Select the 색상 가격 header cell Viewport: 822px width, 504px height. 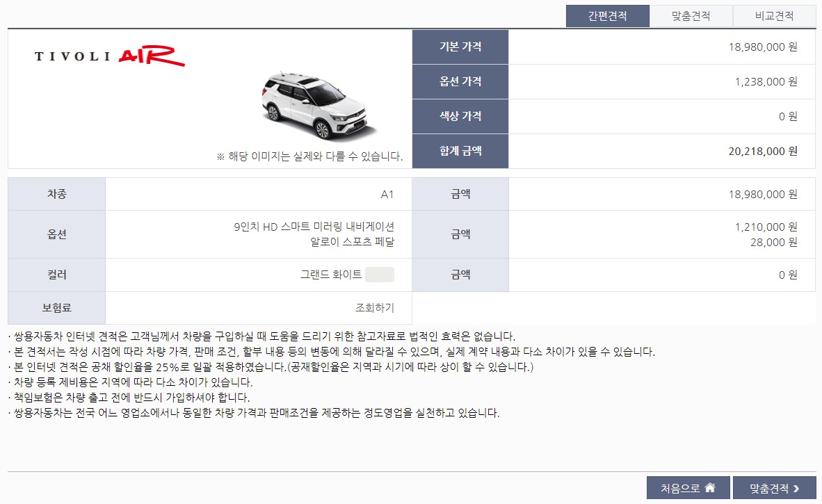click(x=460, y=116)
